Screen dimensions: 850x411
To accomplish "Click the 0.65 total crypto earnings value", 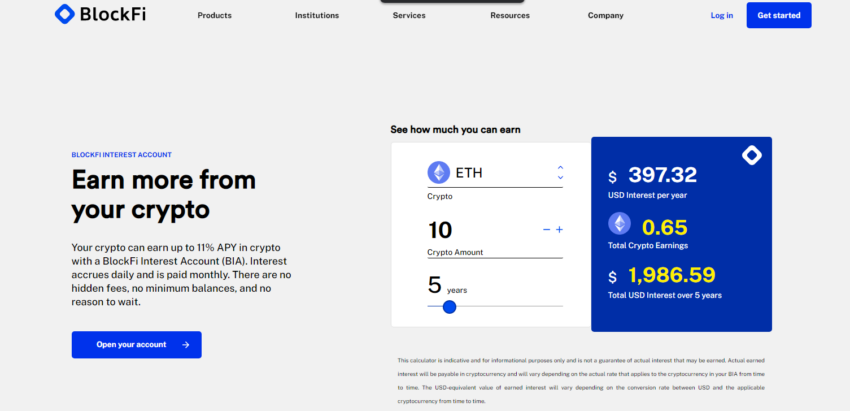I will click(665, 228).
